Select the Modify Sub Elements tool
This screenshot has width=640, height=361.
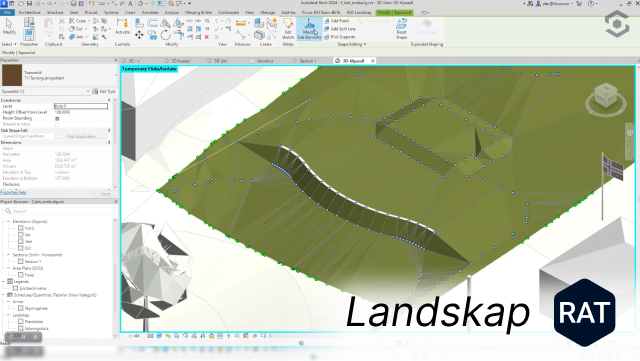[309, 29]
